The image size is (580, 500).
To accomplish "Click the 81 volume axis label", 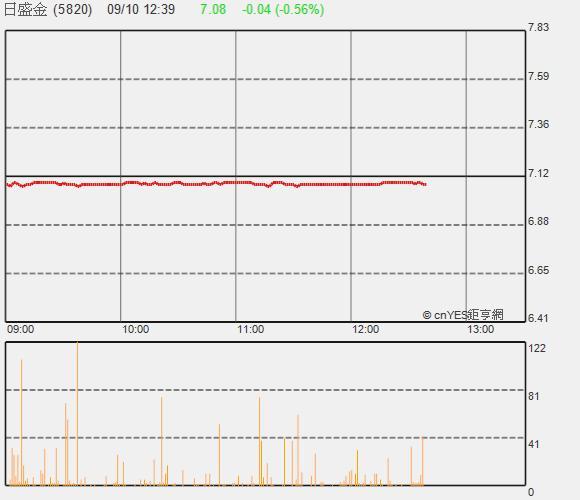I will 534,396.
